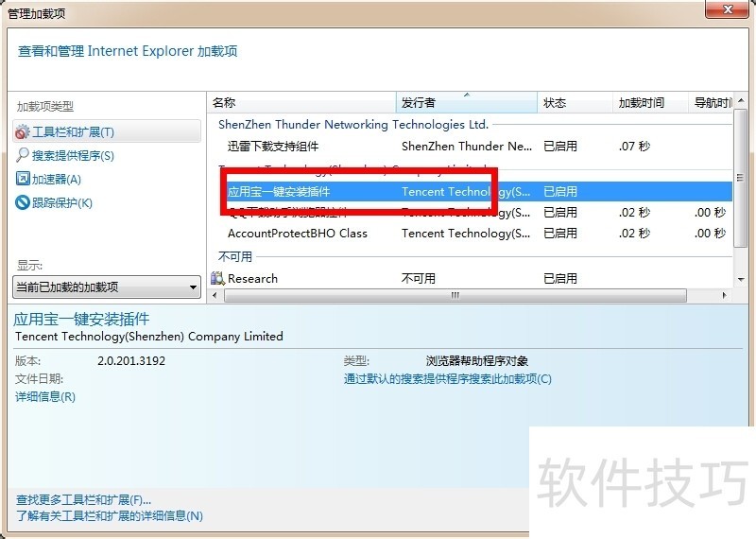Screen dimensions: 756x539
Task: Click the horizontal scrollbar right arrow
Action: [726, 295]
